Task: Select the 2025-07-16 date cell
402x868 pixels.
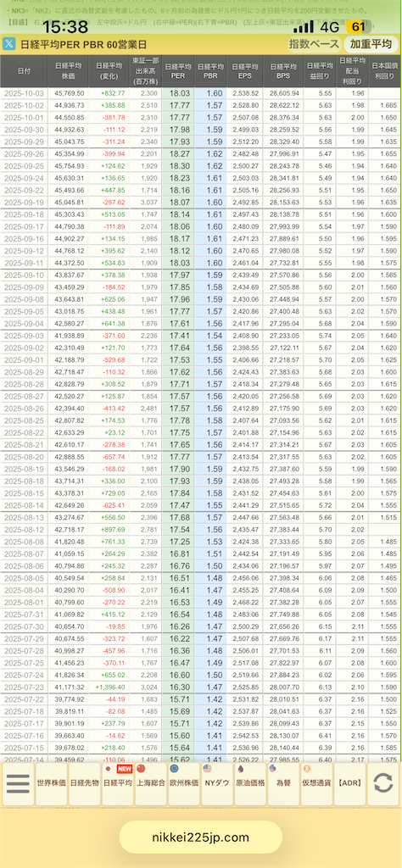Action: pyautogui.click(x=25, y=736)
